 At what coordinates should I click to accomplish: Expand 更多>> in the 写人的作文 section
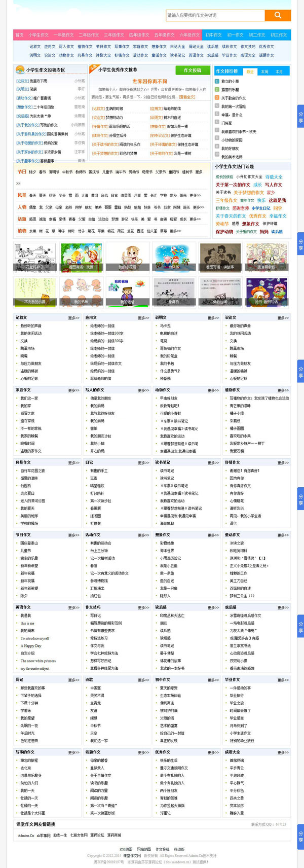(x=144, y=390)
